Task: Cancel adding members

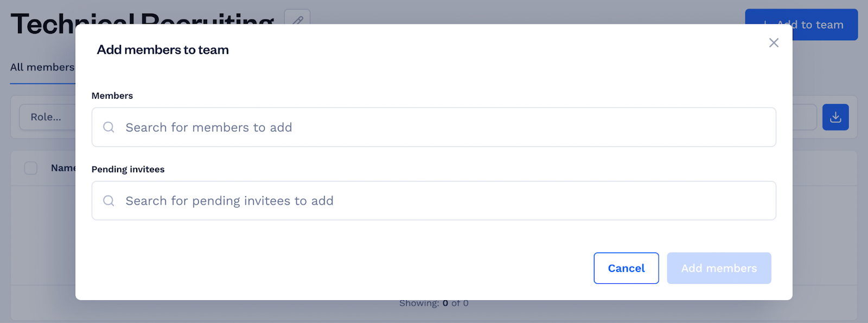Action: tap(626, 268)
